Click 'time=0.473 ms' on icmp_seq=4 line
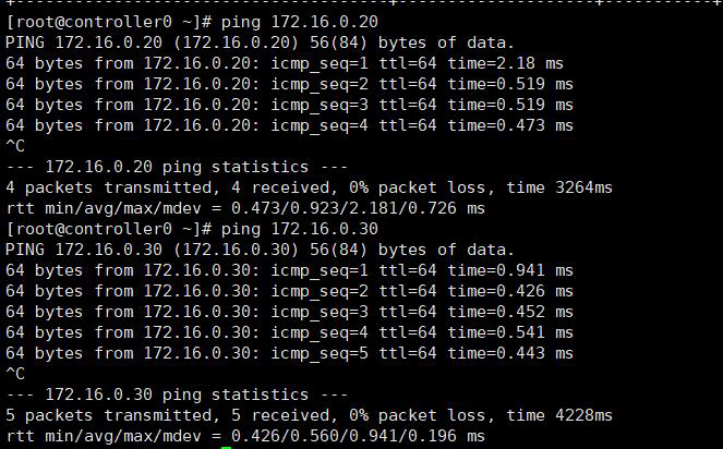This screenshot has width=723, height=450. pos(510,125)
